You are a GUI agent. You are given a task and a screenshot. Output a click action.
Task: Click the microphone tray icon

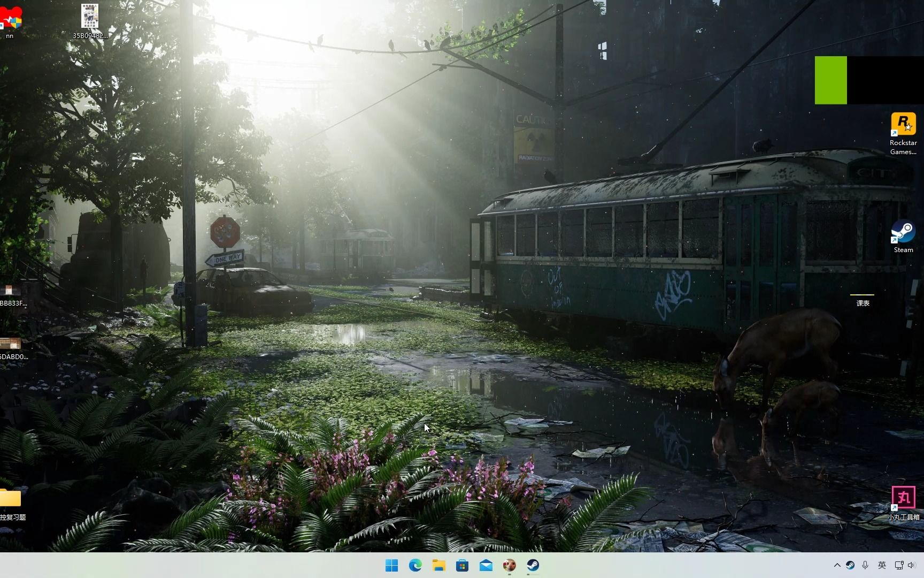[x=865, y=565]
